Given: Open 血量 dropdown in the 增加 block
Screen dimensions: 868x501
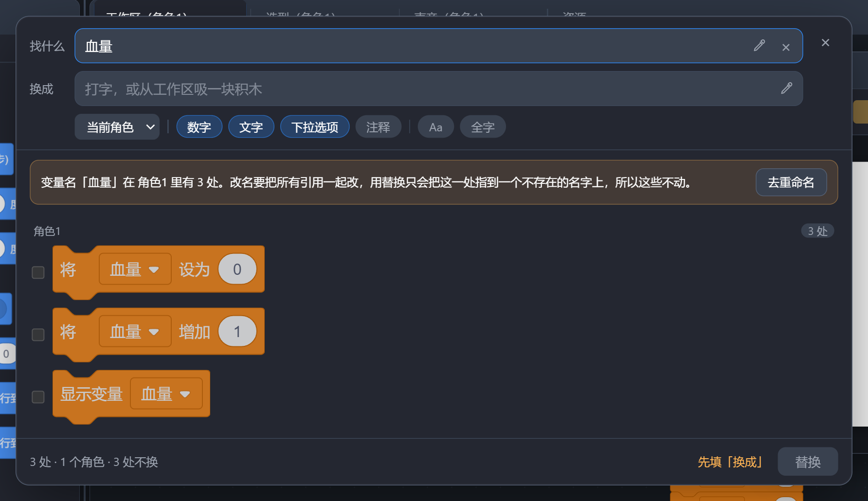Looking at the screenshot, I should (x=135, y=331).
